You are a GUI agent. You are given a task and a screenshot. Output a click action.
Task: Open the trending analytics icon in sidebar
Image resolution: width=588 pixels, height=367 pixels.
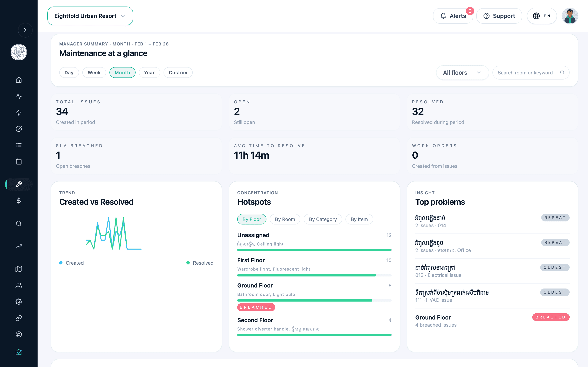[19, 246]
